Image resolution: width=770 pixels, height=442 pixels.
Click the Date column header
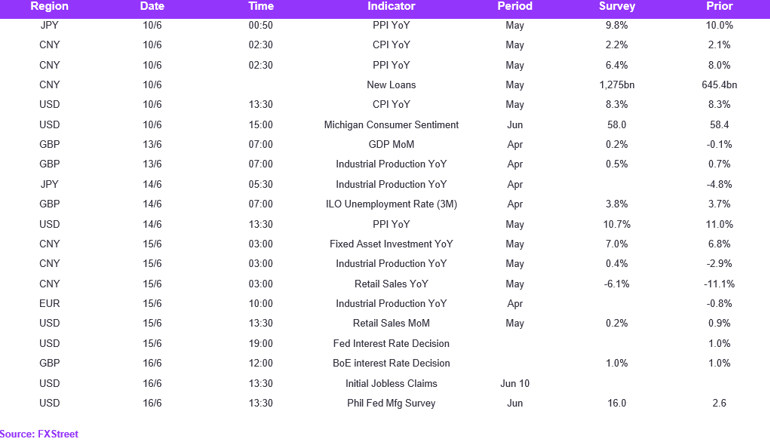pyautogui.click(x=152, y=6)
